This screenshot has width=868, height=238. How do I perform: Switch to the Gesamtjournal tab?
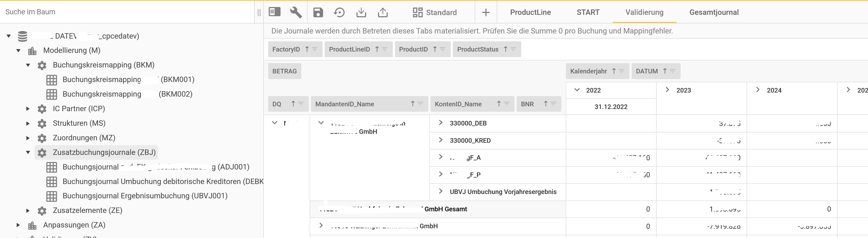coord(714,12)
